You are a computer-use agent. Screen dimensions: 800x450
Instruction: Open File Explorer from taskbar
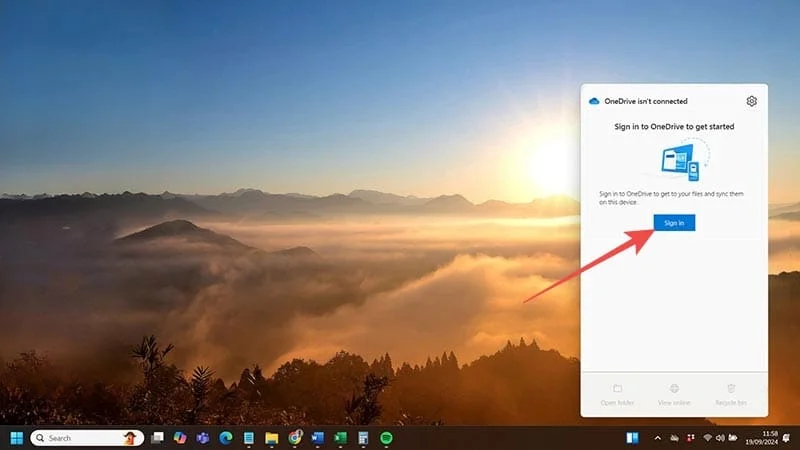click(271, 438)
